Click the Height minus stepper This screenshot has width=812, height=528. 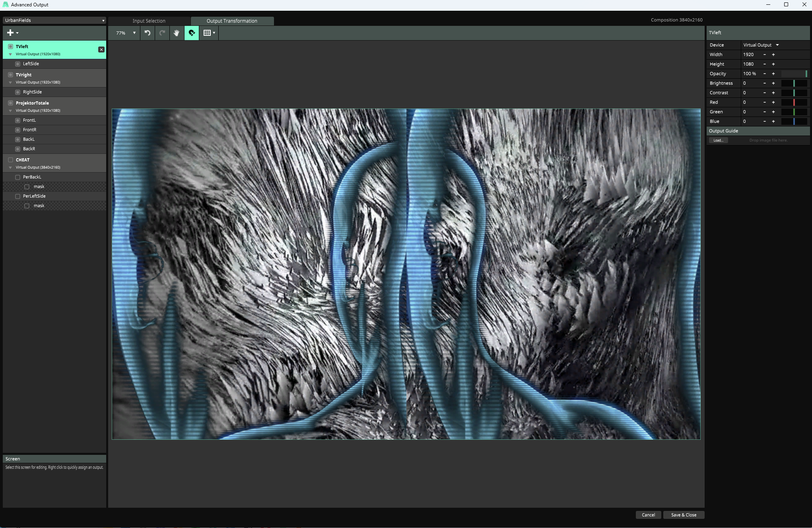pyautogui.click(x=764, y=64)
